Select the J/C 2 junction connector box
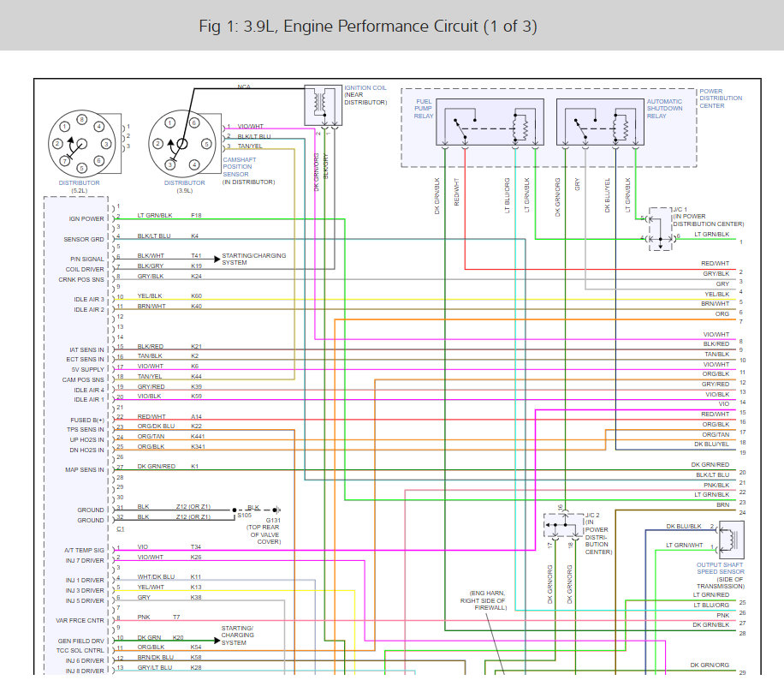Screen dimensions: 784x698 click(x=564, y=525)
